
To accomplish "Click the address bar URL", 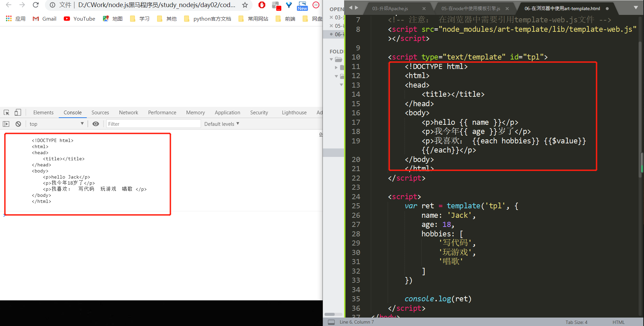I will click(157, 5).
